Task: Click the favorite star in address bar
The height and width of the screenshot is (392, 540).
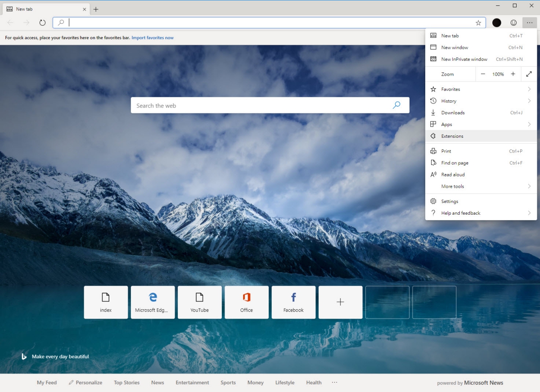Action: (478, 23)
